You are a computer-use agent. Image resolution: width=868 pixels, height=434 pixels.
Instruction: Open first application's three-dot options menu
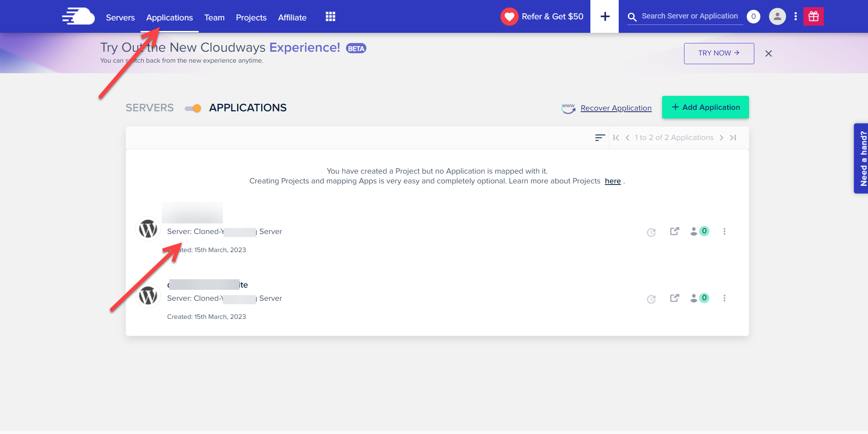tap(724, 231)
